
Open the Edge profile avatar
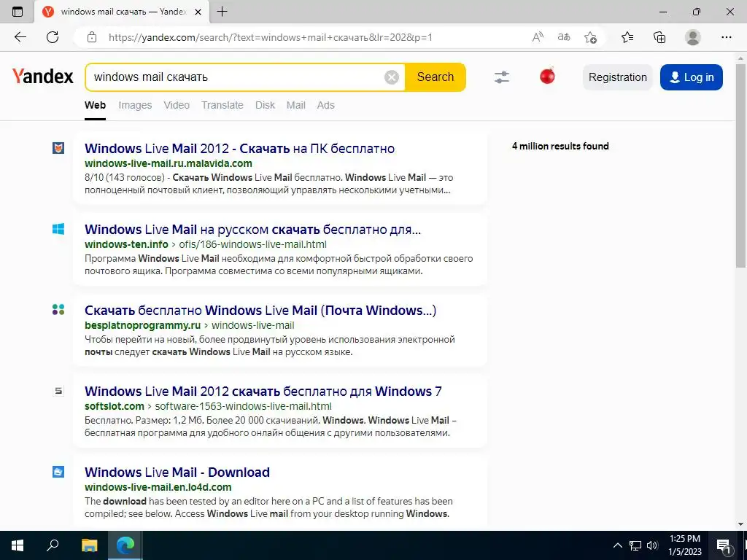[x=693, y=37]
